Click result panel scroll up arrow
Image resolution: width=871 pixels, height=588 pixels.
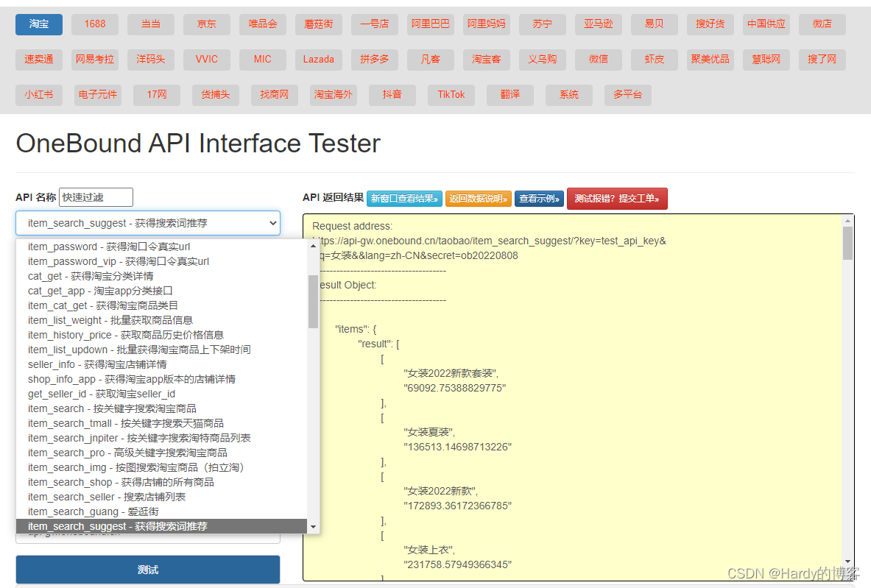point(847,221)
